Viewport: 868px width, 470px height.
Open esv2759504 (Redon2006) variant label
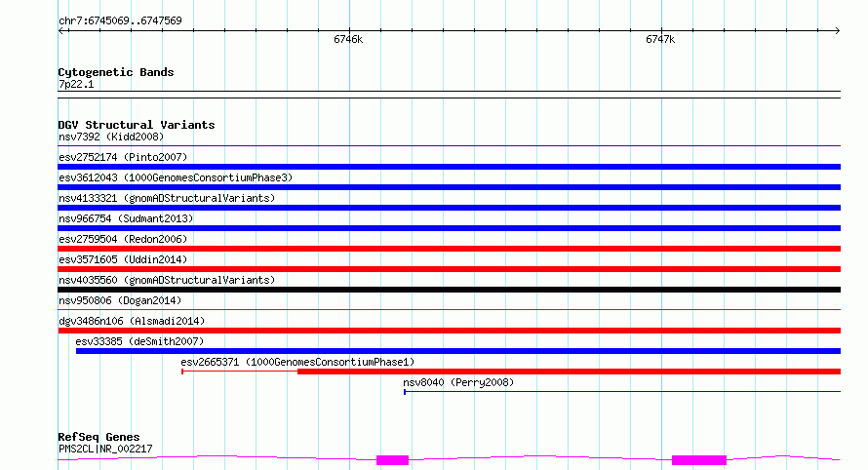tap(123, 239)
